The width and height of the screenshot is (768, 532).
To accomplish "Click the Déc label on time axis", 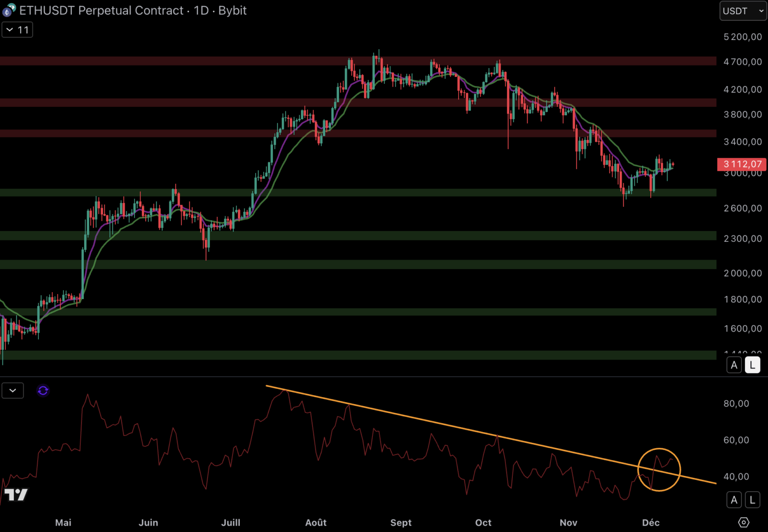I will point(651,523).
